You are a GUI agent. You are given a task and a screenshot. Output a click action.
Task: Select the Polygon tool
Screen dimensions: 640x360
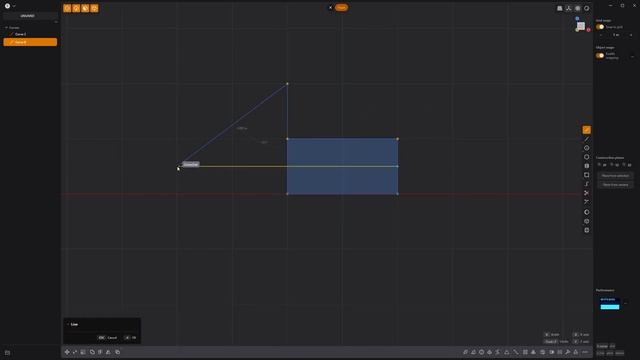click(587, 157)
